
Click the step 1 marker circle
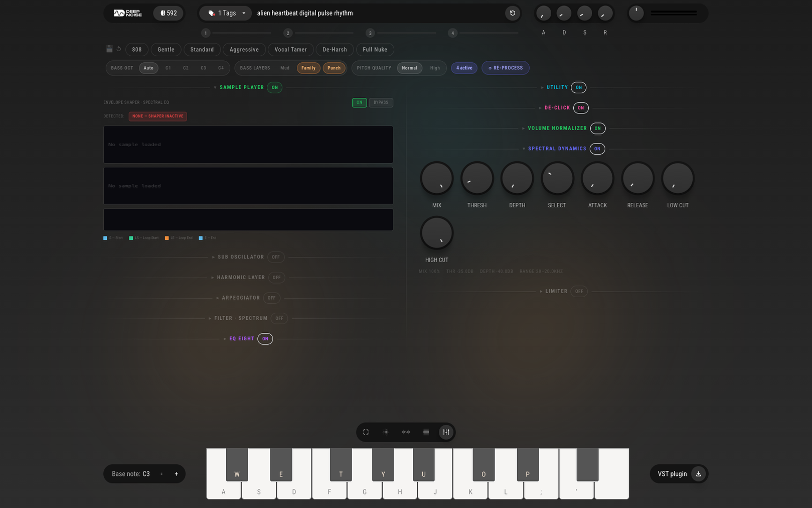(x=206, y=33)
